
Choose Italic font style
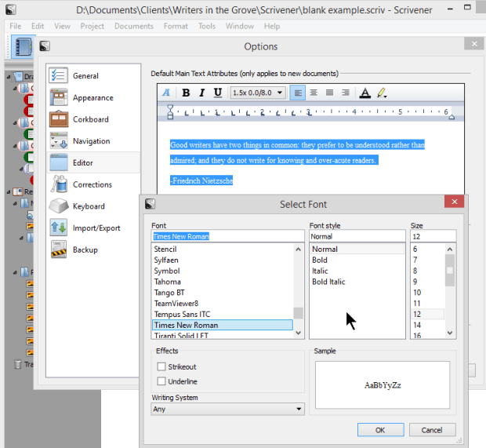pyautogui.click(x=357, y=271)
